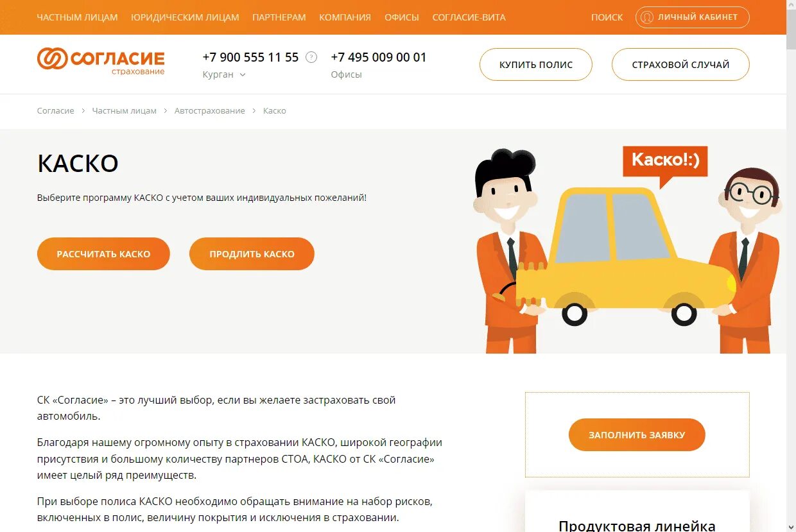Screen dimensions: 796x532
Task: Click the Страховой случай button
Action: 680,64
